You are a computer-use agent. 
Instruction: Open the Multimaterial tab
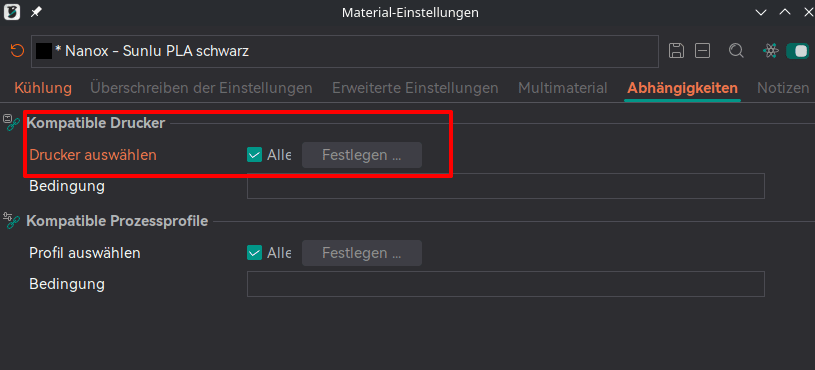(x=562, y=88)
